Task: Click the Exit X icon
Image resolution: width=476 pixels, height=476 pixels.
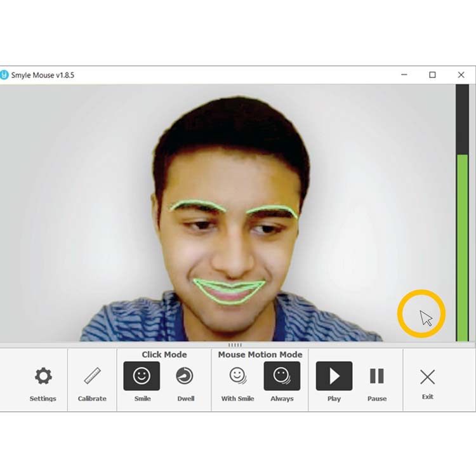Action: 427,377
